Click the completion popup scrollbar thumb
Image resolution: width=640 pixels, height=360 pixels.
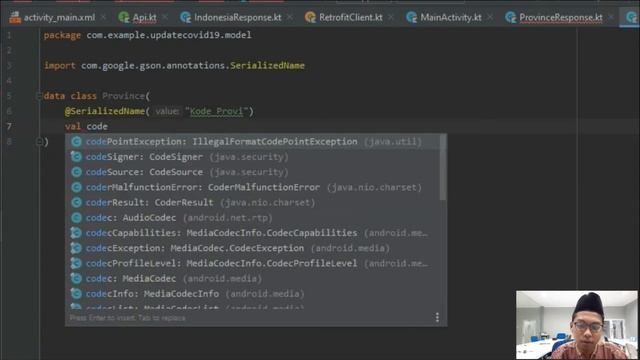pyautogui.click(x=443, y=167)
